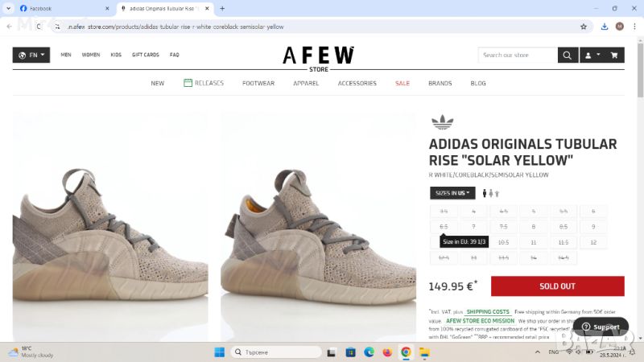Open the Sizes in US dropdown
The image size is (644, 362).
pos(452,193)
